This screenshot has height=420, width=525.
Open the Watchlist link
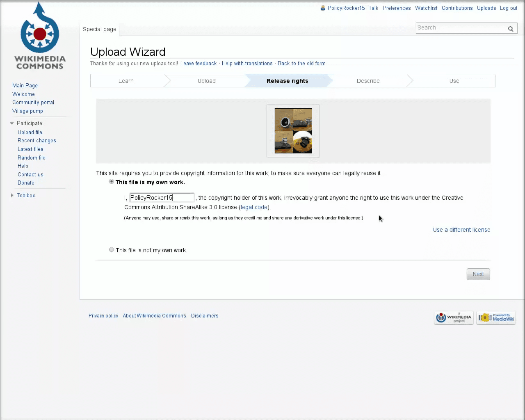pyautogui.click(x=426, y=8)
